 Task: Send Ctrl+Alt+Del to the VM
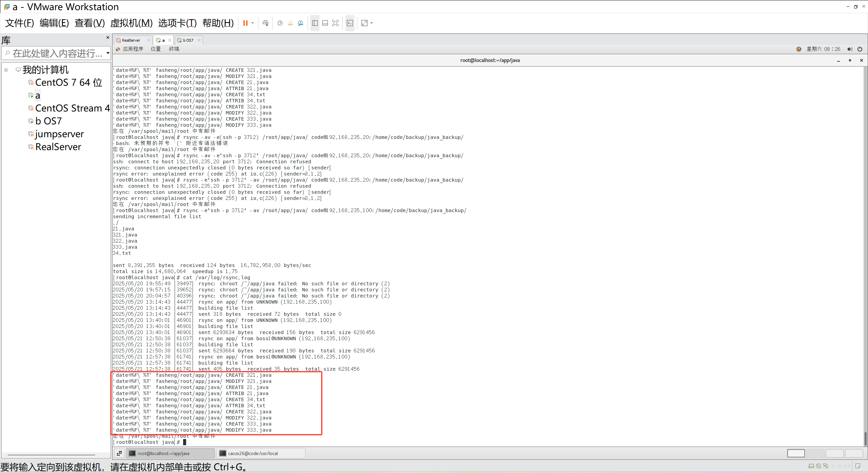[x=265, y=23]
